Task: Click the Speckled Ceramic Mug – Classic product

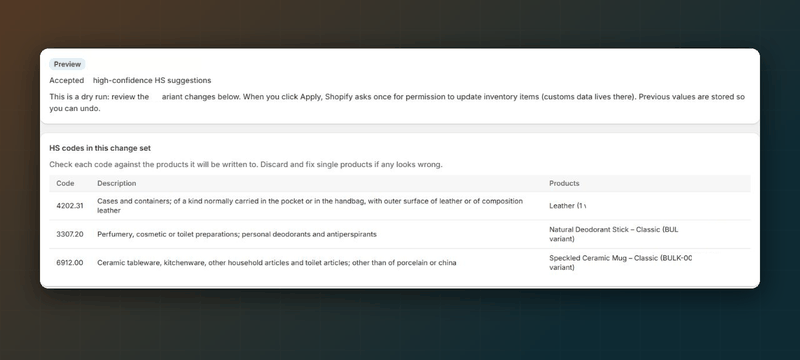Action: click(620, 263)
